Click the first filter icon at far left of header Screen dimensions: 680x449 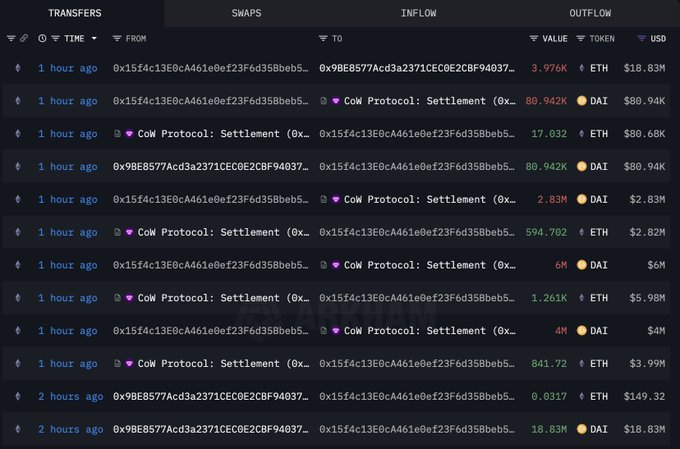click(11, 38)
